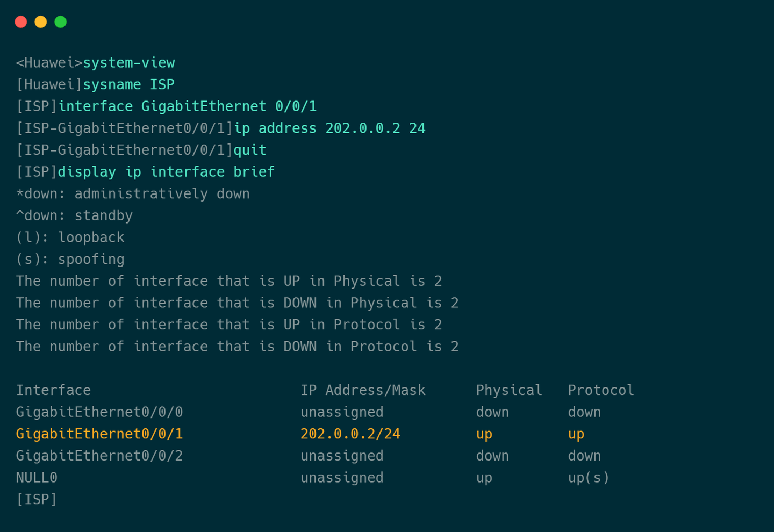Click the GigabitEthernet0/0/0 table entry
774x532 pixels.
click(x=99, y=412)
